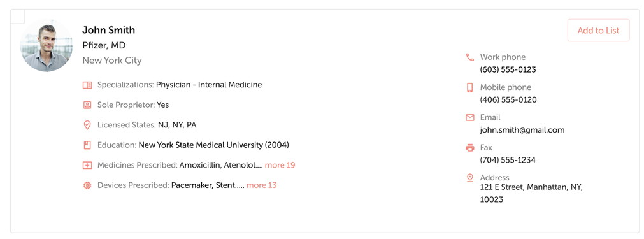Expand 'more 19' medicines prescribed
Image resolution: width=644 pixels, height=239 pixels.
pos(280,165)
